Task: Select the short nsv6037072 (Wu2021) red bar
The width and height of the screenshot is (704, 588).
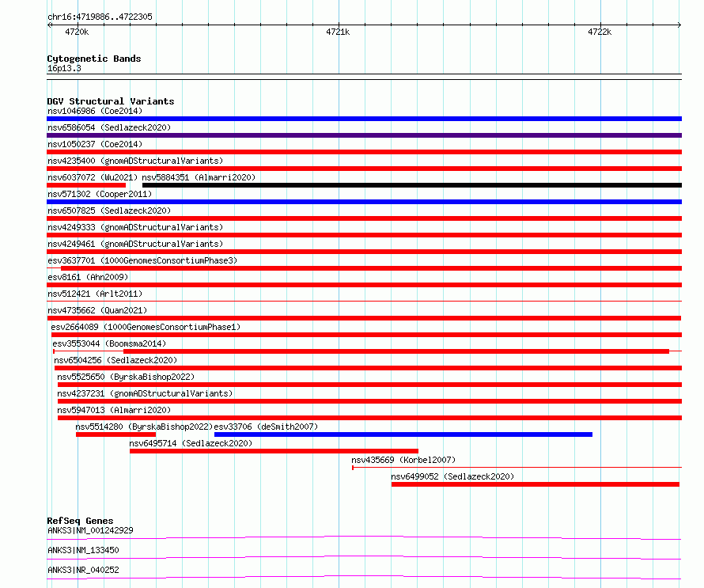Action: coord(86,185)
